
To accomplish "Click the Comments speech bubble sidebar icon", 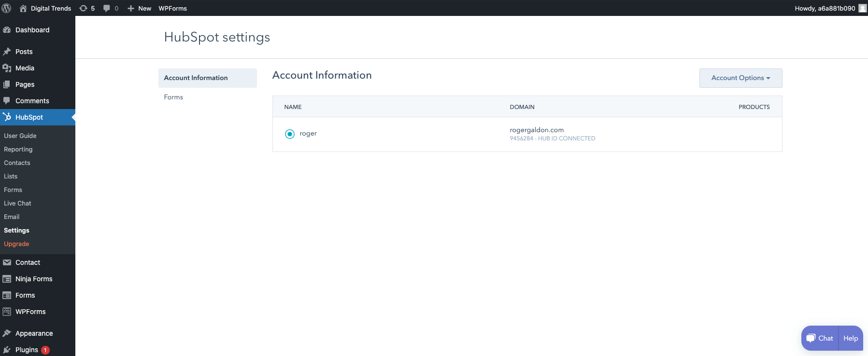I will coord(7,101).
